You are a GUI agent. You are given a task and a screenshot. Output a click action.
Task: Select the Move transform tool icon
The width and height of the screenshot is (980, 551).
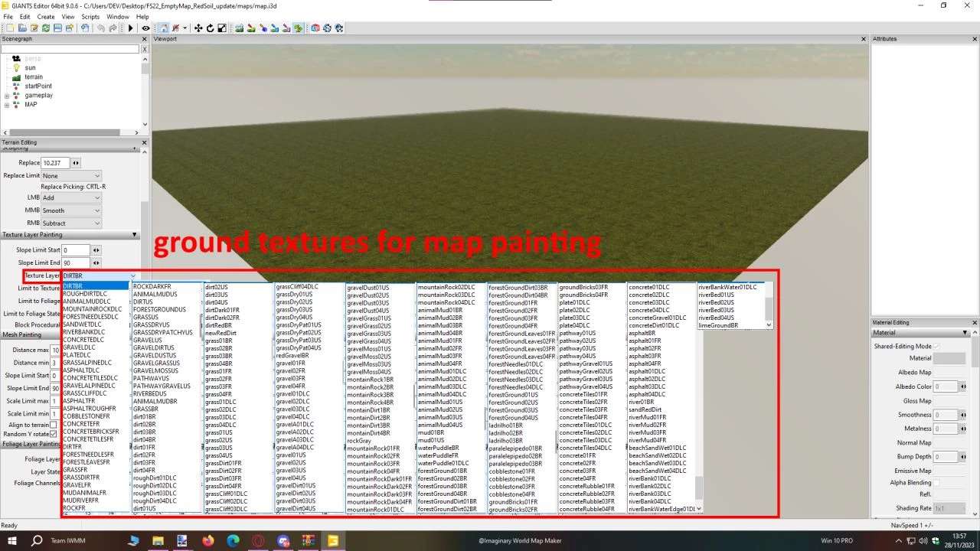198,28
